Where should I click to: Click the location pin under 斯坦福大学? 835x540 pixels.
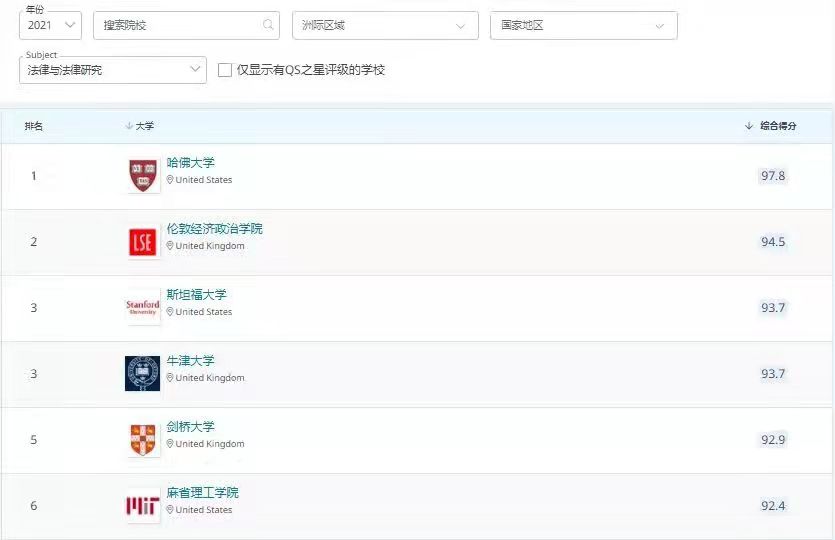pyautogui.click(x=170, y=312)
